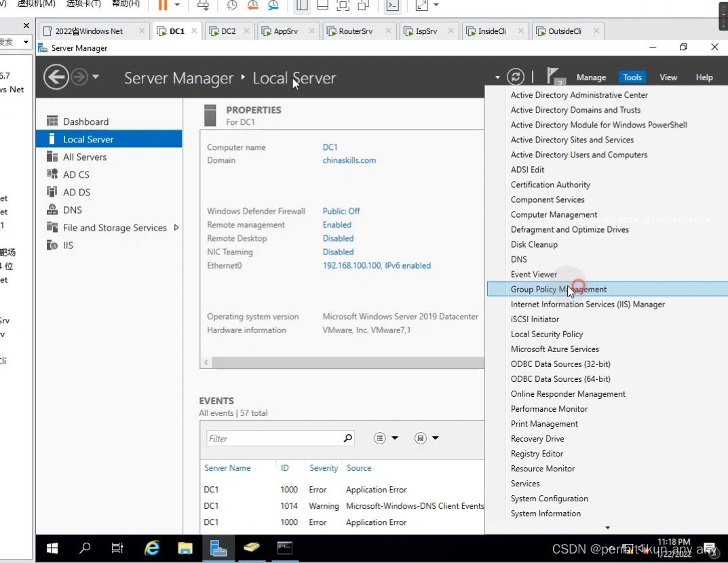The height and width of the screenshot is (563, 728).
Task: Open Local Security Policy
Action: pyautogui.click(x=547, y=334)
